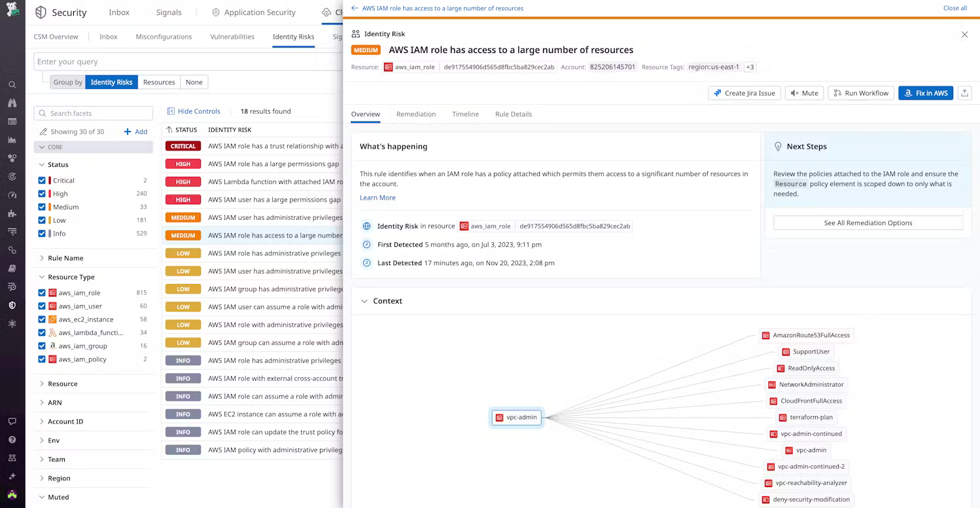Click the pencil icon next to Showing 30 of 30
Image resolution: width=980 pixels, height=508 pixels.
(x=43, y=132)
